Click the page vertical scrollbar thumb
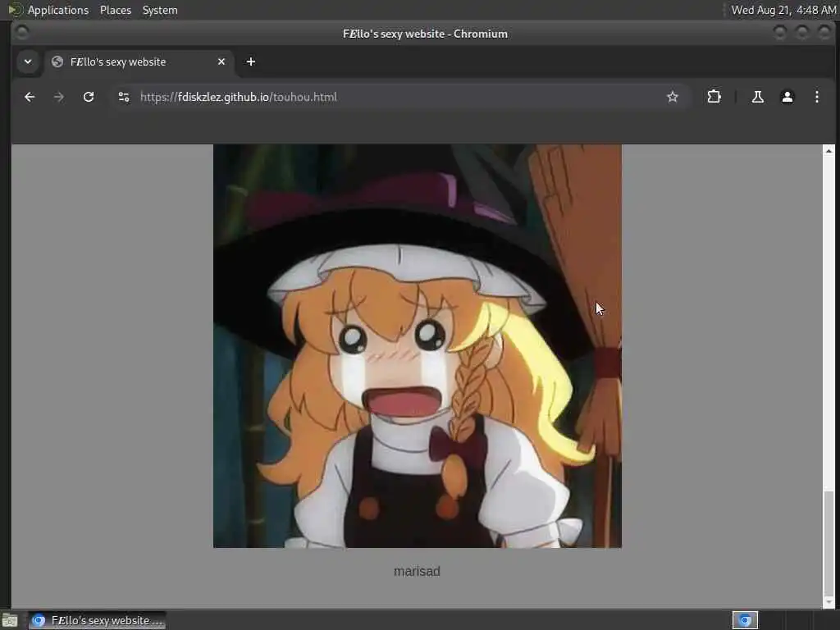 [829, 541]
